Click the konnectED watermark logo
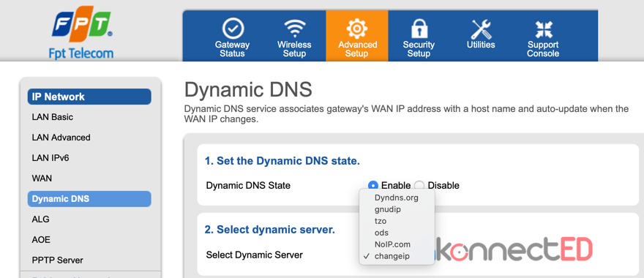 click(x=514, y=249)
